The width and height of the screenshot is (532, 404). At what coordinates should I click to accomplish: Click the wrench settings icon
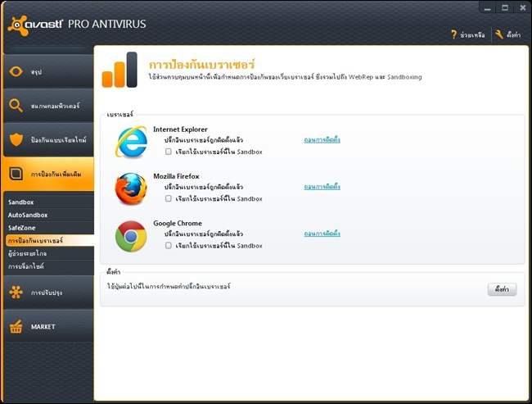[x=498, y=34]
